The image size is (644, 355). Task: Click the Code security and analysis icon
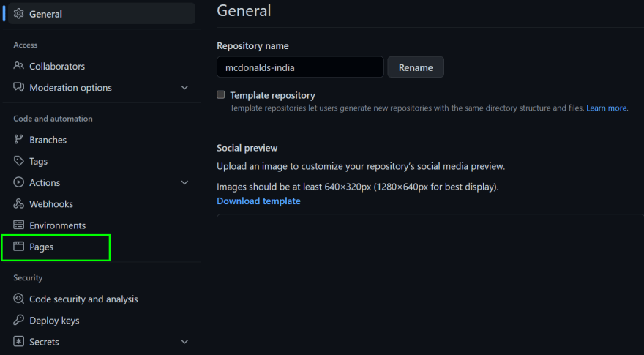click(18, 299)
